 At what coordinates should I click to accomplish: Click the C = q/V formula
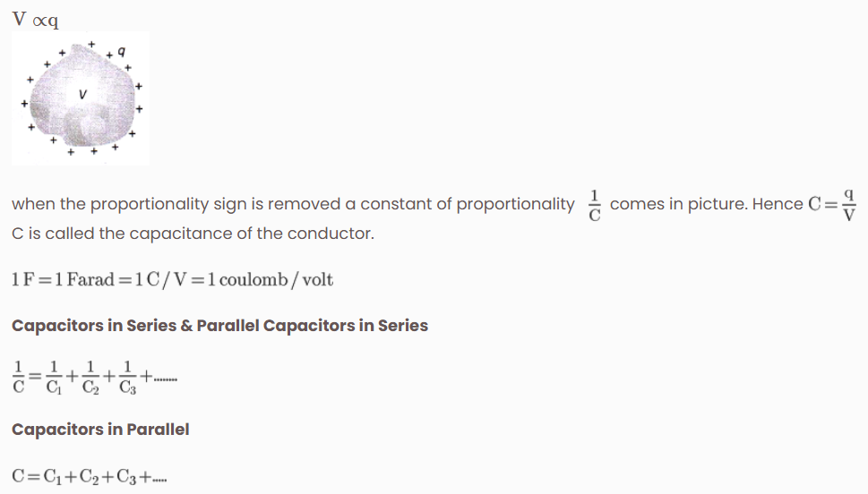(x=832, y=205)
